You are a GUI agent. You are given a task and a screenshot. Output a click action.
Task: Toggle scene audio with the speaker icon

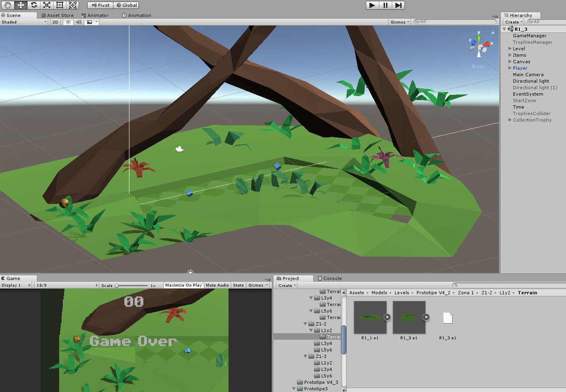[78, 22]
